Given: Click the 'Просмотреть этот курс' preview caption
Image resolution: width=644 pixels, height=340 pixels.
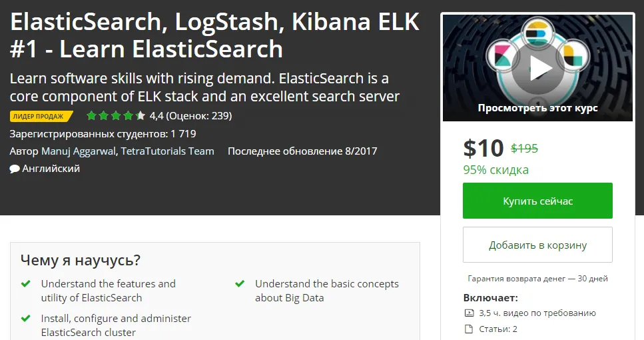Looking at the screenshot, I should coord(537,108).
